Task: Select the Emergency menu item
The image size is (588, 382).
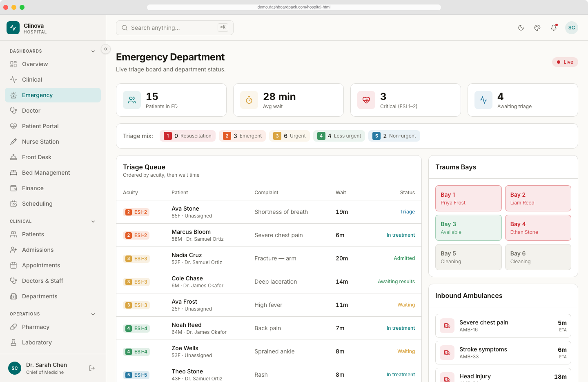Action: 53,95
